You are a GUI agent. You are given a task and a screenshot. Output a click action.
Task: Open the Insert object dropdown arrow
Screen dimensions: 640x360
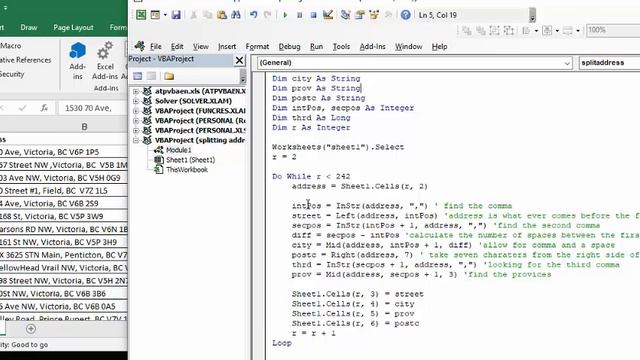click(x=165, y=15)
